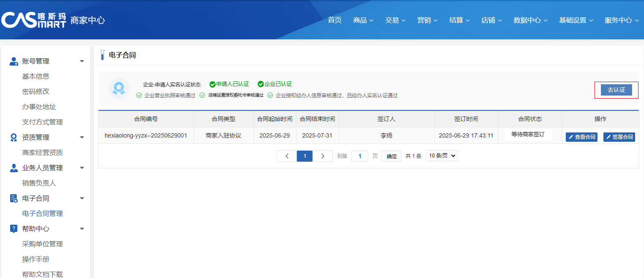Click the 帮助中心 question mark icon

(x=14, y=229)
